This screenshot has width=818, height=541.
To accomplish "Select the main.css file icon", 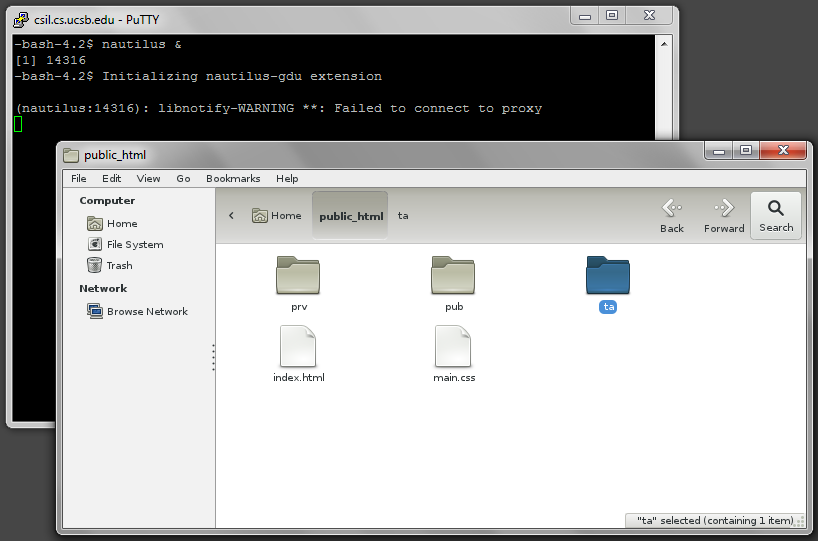I will [x=453, y=346].
